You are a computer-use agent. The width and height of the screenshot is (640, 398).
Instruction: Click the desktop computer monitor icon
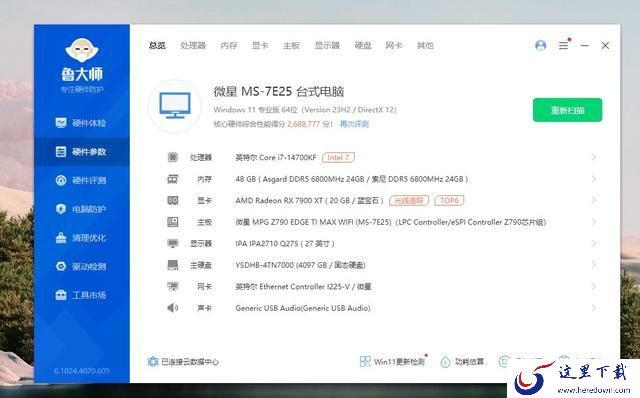(175, 106)
